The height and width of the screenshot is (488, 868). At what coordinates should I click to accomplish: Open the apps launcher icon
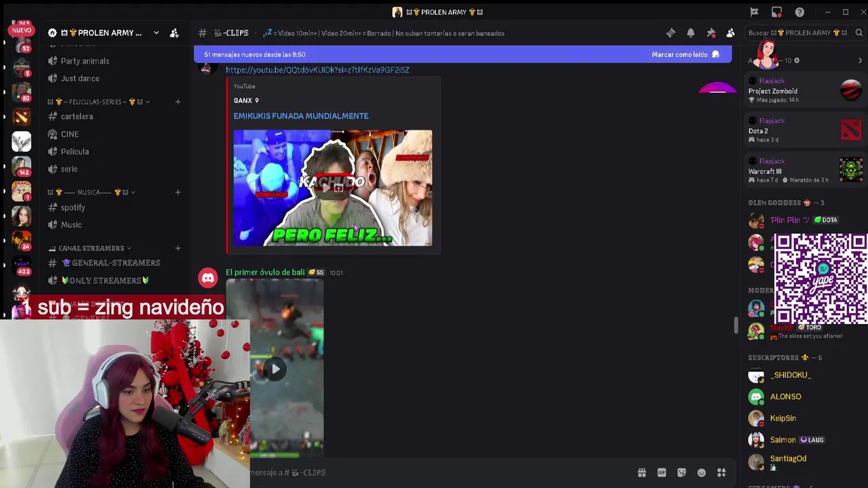pos(722,472)
